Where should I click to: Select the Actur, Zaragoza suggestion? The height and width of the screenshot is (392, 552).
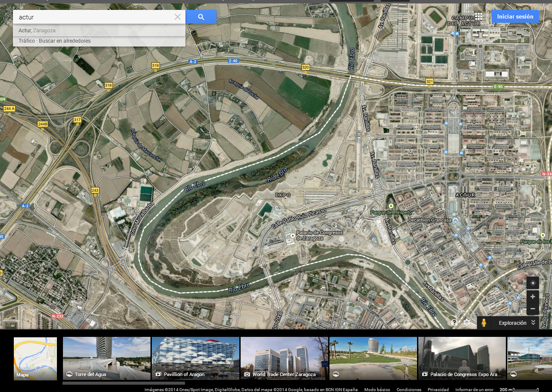click(x=37, y=31)
